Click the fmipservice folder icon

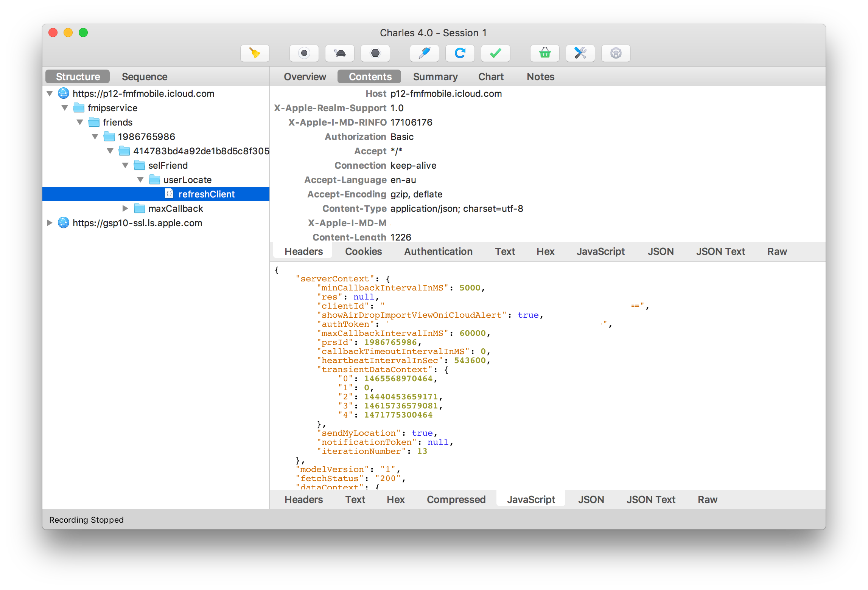pos(79,108)
